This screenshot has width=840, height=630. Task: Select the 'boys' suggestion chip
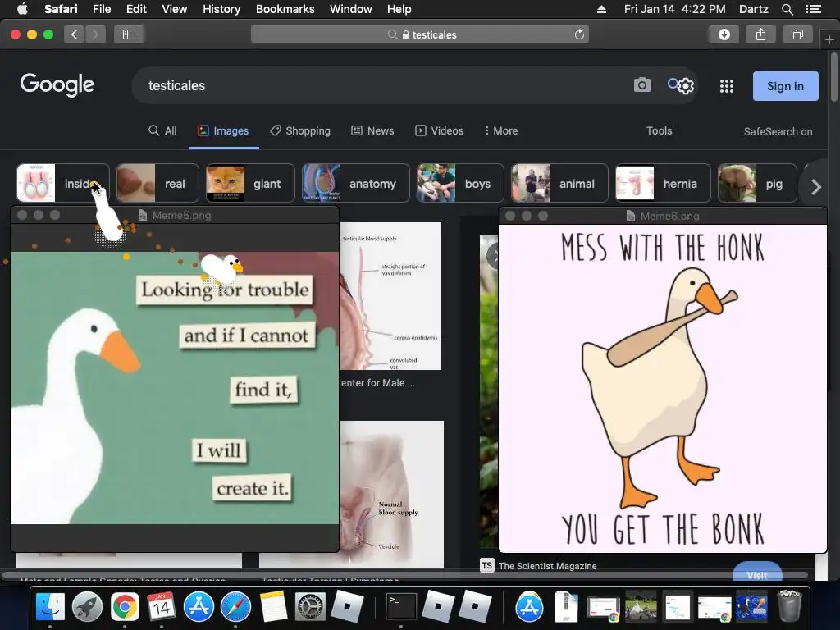[460, 183]
